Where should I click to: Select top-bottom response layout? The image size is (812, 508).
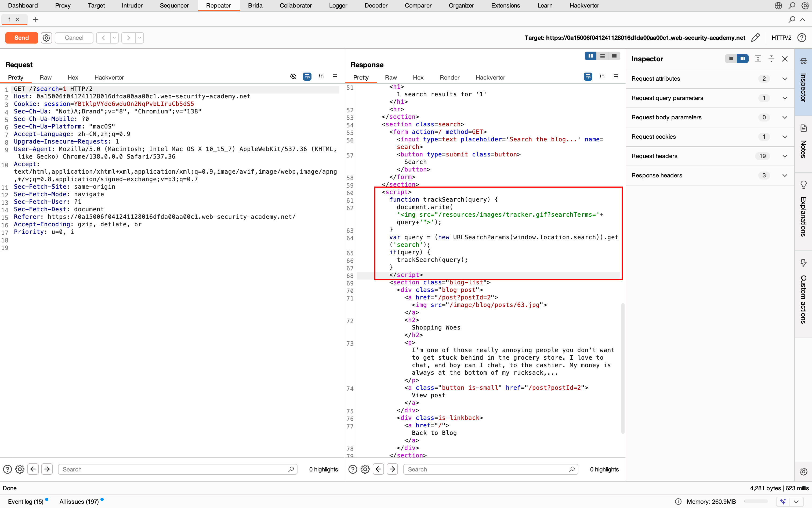602,56
